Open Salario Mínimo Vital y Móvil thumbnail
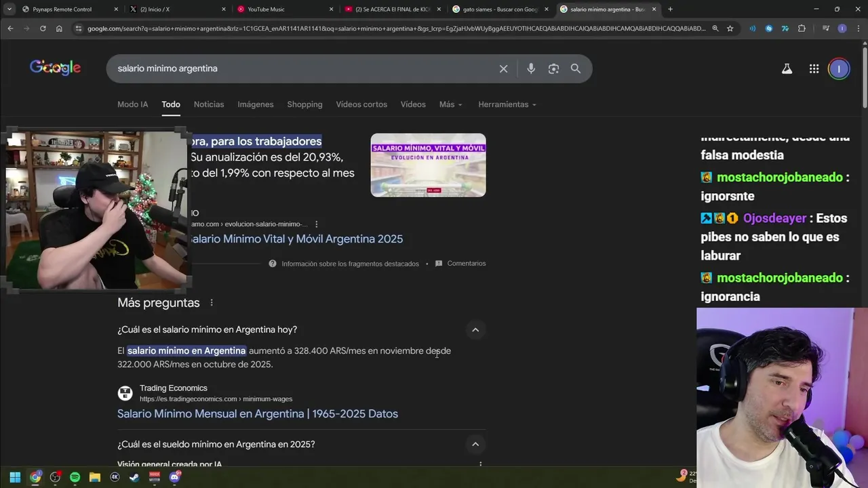The image size is (868, 488). (428, 165)
